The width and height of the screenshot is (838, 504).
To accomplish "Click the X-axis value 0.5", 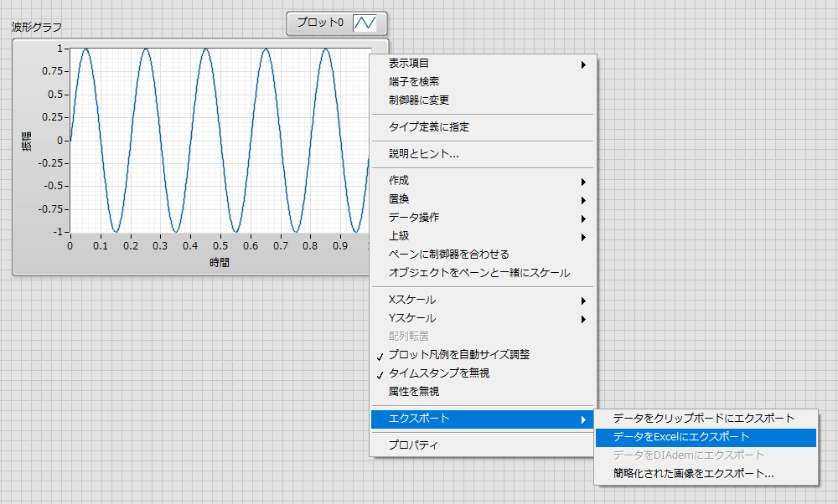I will pyautogui.click(x=220, y=246).
